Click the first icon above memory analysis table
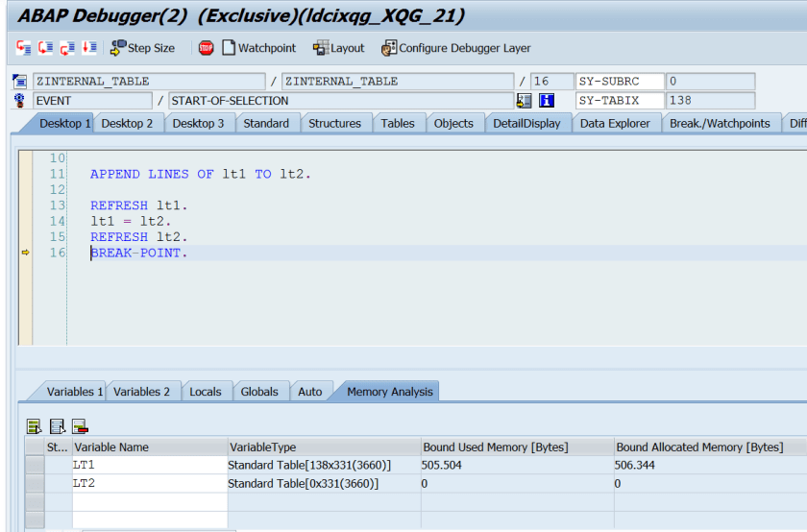This screenshot has height=532, width=807. (x=35, y=426)
